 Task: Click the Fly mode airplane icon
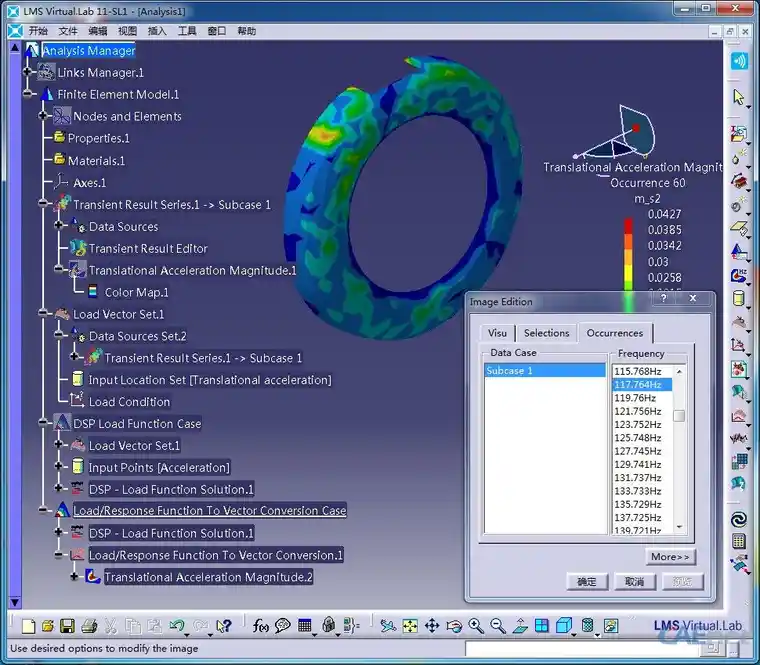[x=388, y=626]
